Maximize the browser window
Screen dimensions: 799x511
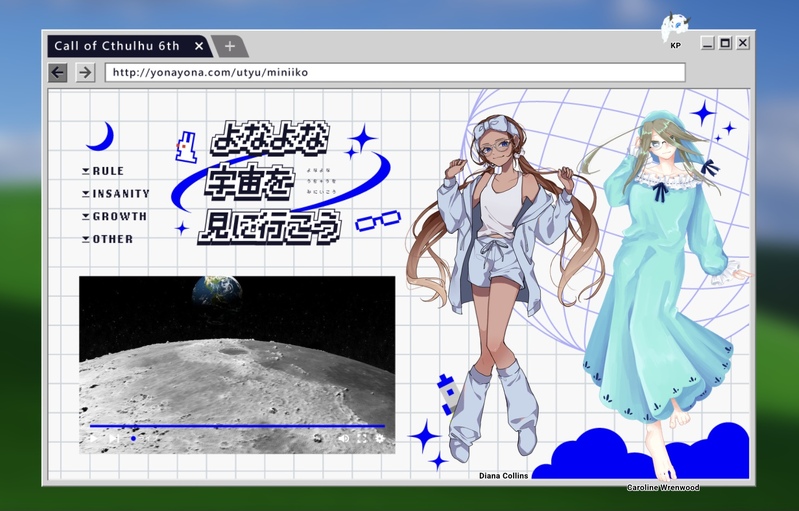coord(725,43)
